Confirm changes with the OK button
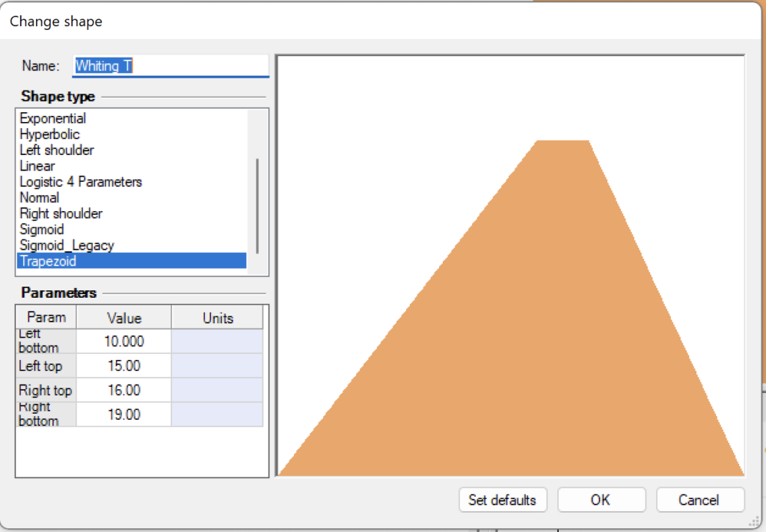766x532 pixels. 601,500
